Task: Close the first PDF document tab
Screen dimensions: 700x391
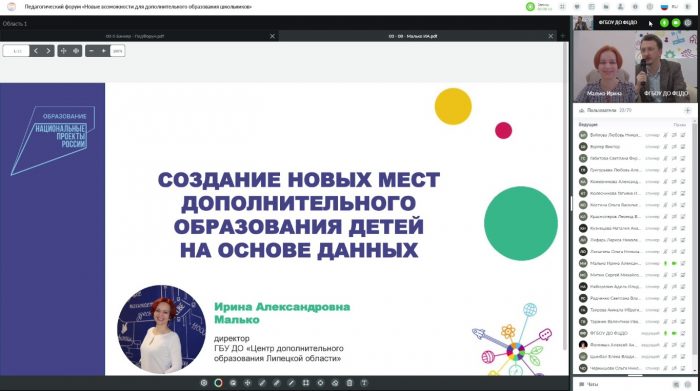Action: 272,36
